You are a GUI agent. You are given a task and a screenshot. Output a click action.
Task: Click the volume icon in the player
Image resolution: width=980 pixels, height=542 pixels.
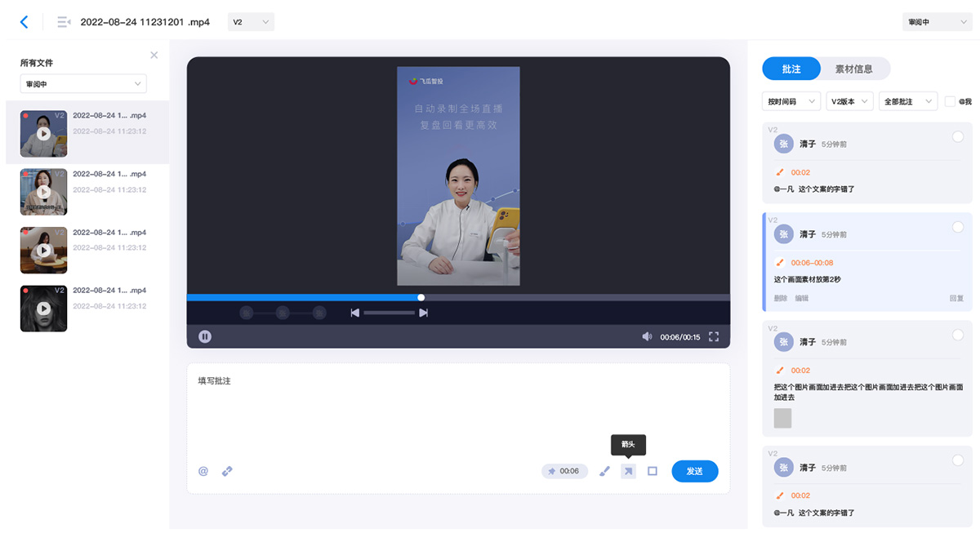pos(647,335)
